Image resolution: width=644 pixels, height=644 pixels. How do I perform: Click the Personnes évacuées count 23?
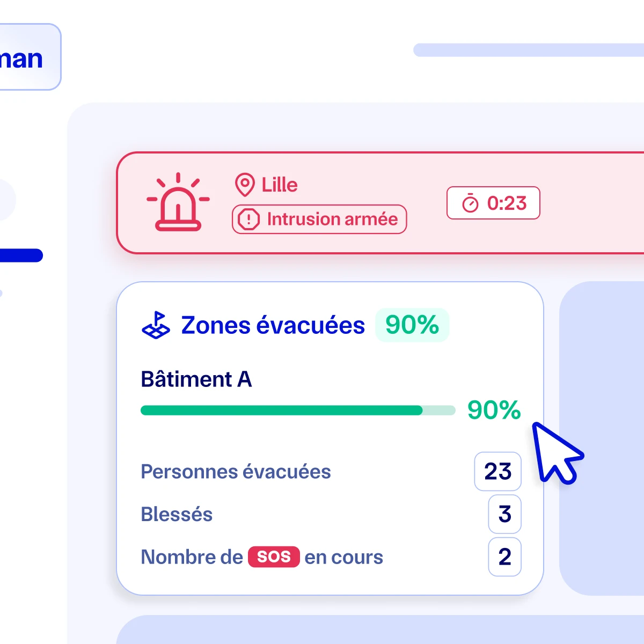498,472
